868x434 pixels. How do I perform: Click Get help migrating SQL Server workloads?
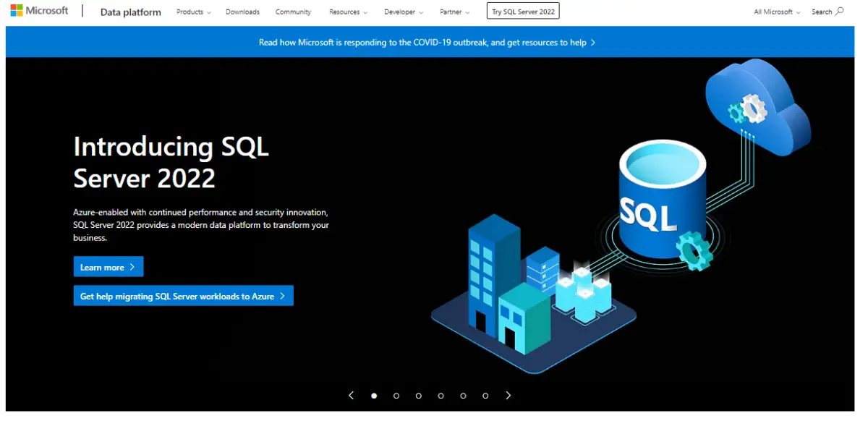[x=184, y=296]
